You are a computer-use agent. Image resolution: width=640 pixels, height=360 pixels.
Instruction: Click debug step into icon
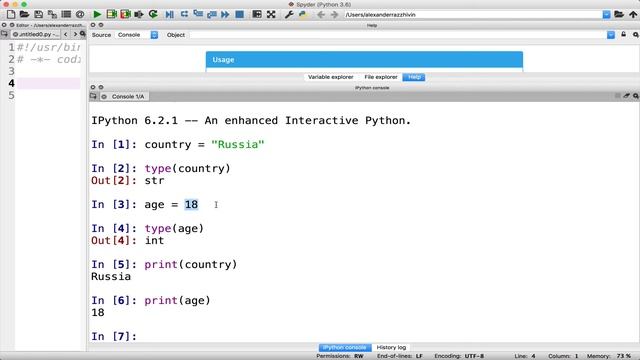pyautogui.click(x=198, y=15)
